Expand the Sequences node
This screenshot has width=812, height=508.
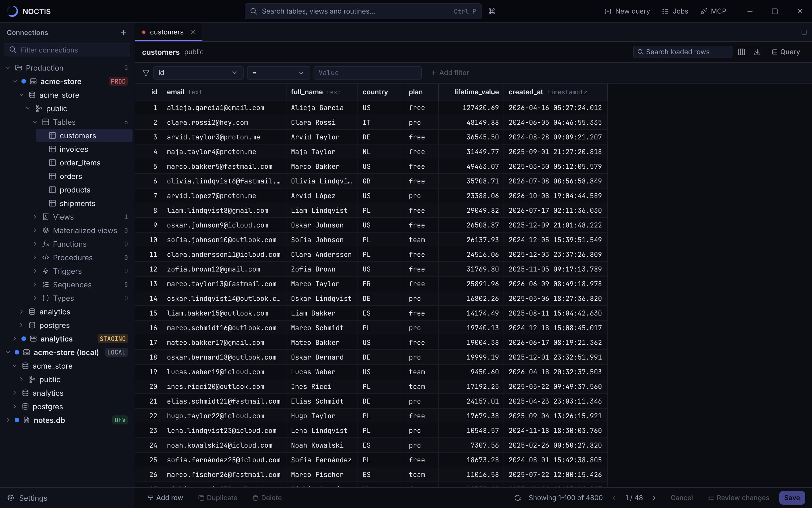pyautogui.click(x=35, y=284)
